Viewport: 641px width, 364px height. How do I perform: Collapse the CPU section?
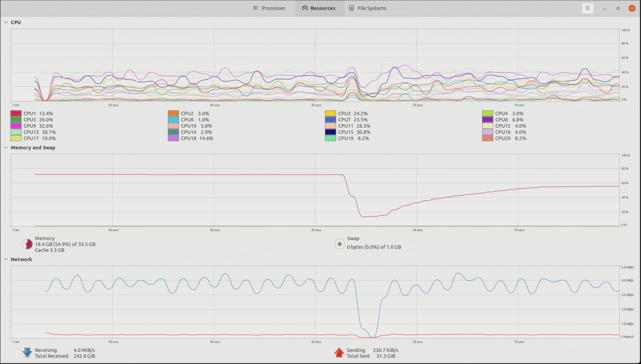pos(6,22)
